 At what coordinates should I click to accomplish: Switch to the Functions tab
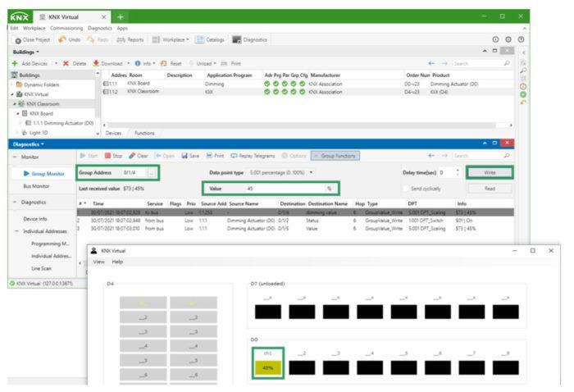point(144,133)
